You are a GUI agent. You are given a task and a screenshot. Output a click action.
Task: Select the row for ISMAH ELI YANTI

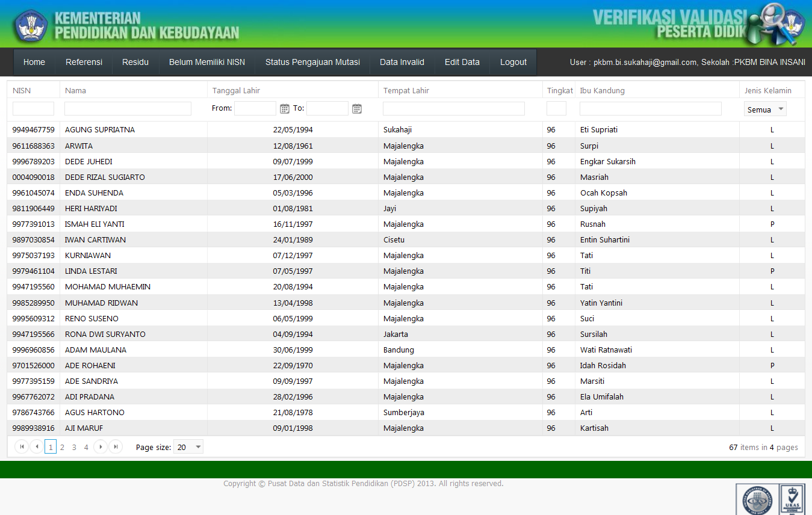(406, 224)
